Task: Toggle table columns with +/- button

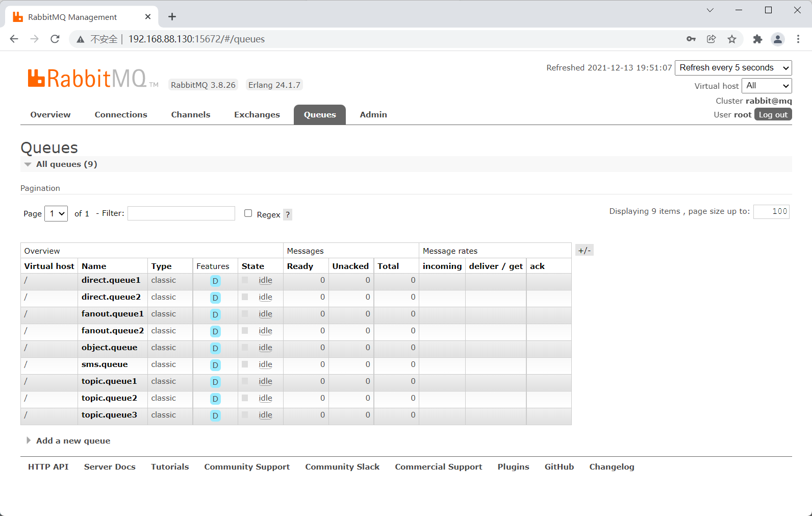Action: (x=585, y=250)
